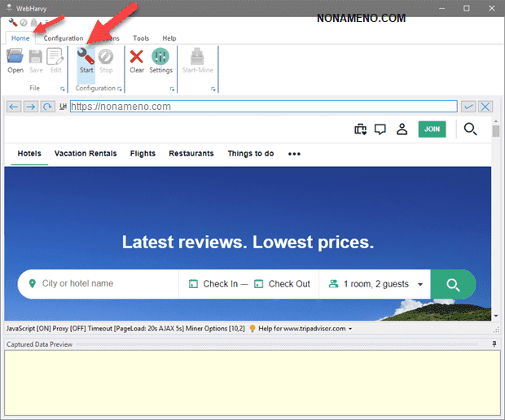Click the red Clear icon
This screenshot has height=420, width=505.
[137, 57]
